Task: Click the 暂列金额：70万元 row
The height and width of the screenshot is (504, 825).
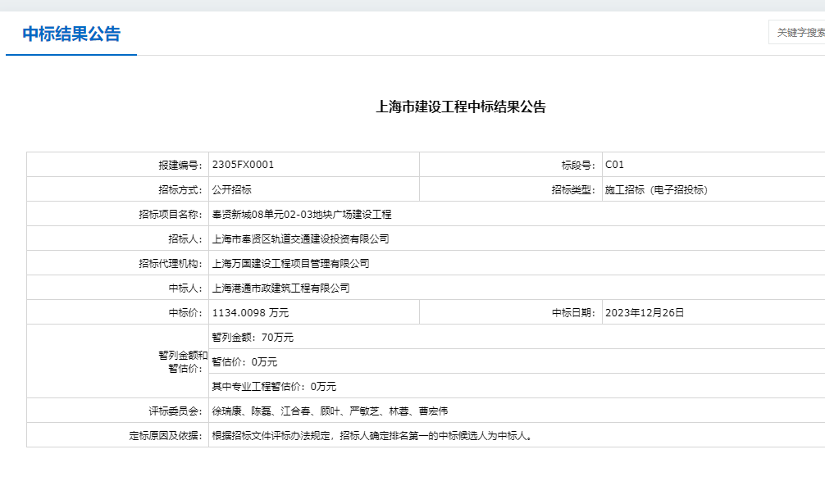Action: pos(253,337)
